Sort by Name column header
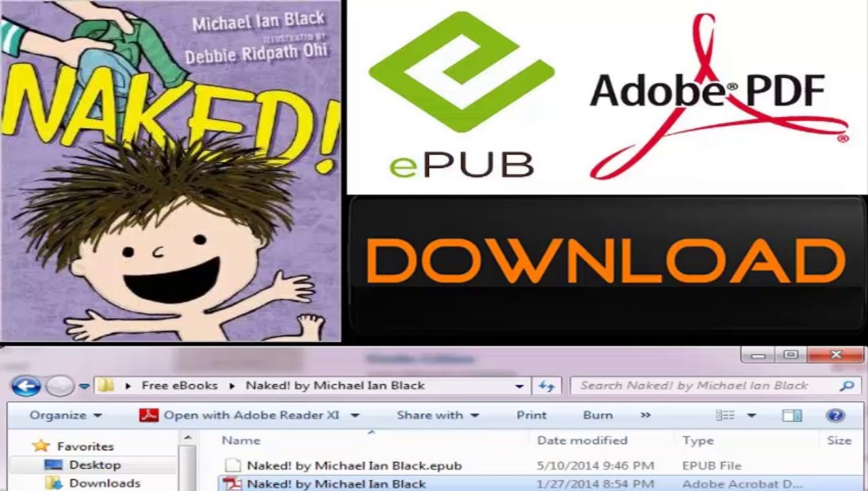 (x=241, y=441)
